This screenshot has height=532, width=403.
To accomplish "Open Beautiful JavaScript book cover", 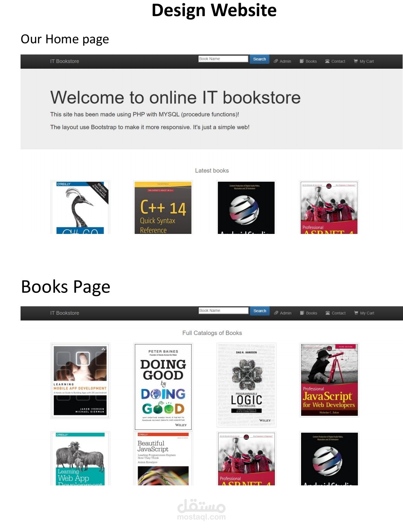I will tap(163, 459).
